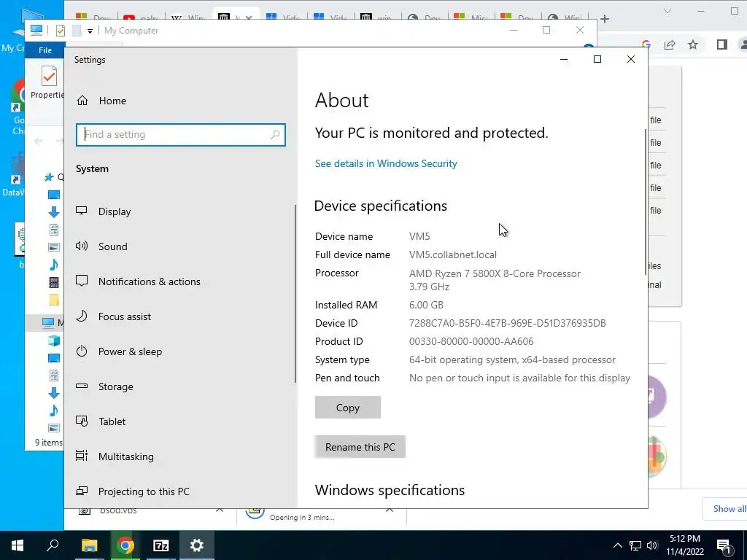Open Home in Settings sidebar
Viewport: 747px width, 560px height.
[x=101, y=101]
